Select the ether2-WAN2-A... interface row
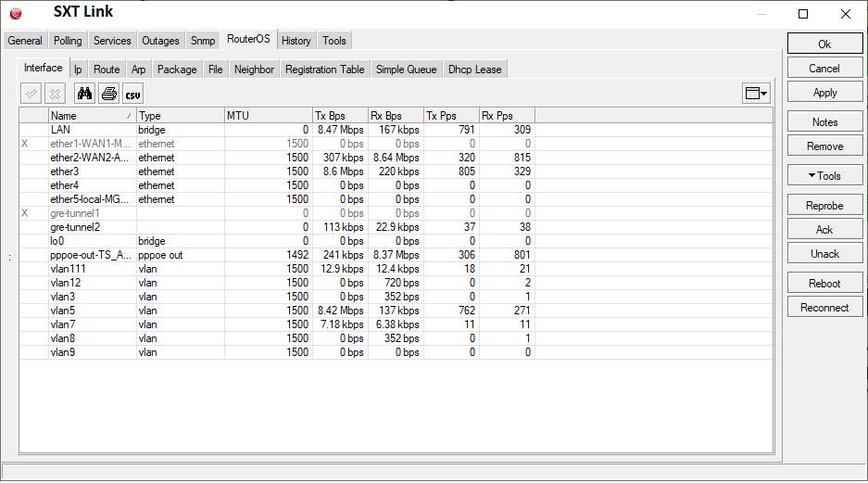 [x=277, y=158]
